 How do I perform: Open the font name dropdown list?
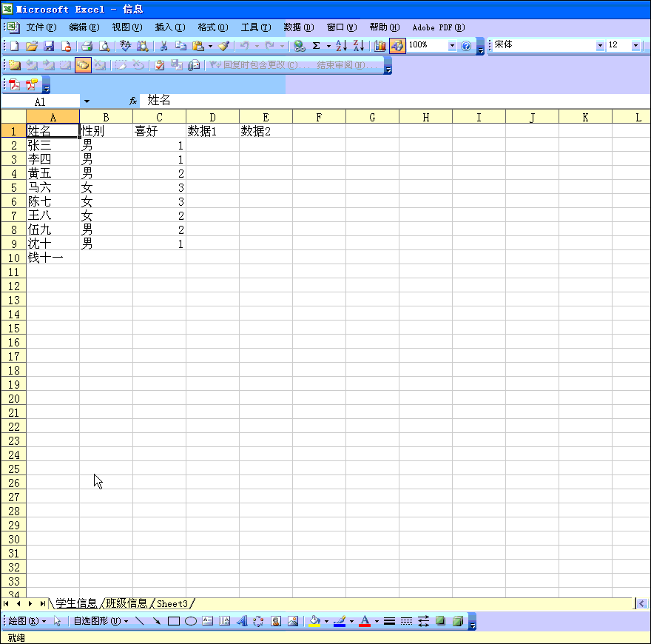click(600, 46)
